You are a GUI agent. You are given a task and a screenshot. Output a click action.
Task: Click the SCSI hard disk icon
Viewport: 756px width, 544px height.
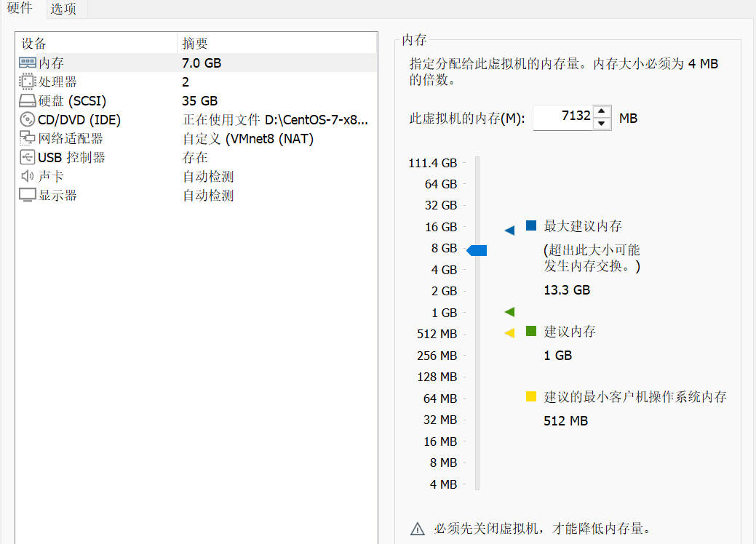(28, 100)
